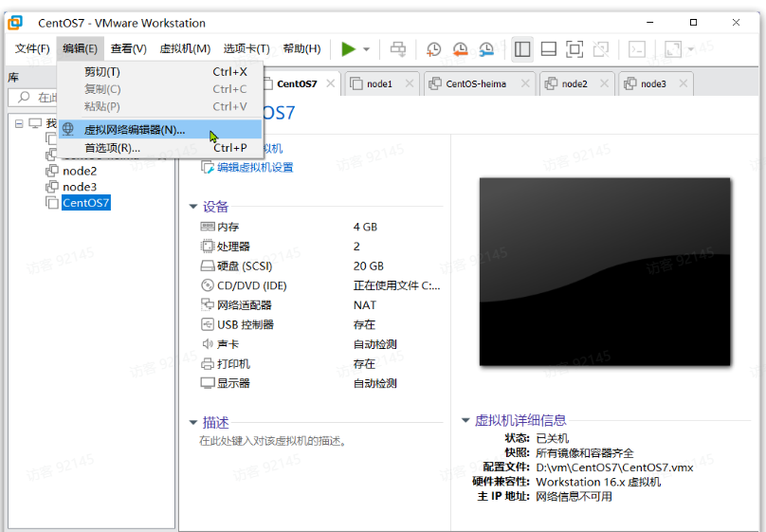This screenshot has width=766, height=532.
Task: Click the send Ctrl+Alt+Del toolbar icon
Action: click(x=398, y=49)
